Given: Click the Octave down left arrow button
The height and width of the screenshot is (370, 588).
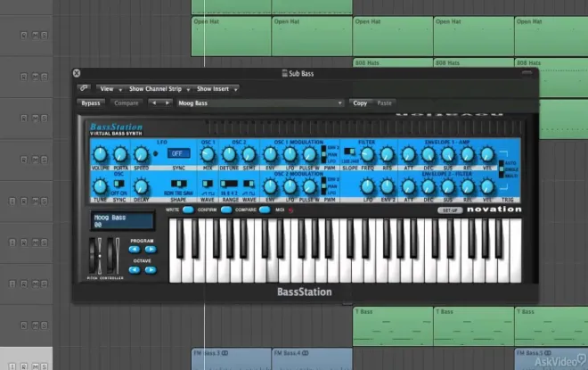Looking at the screenshot, I should tap(135, 269).
